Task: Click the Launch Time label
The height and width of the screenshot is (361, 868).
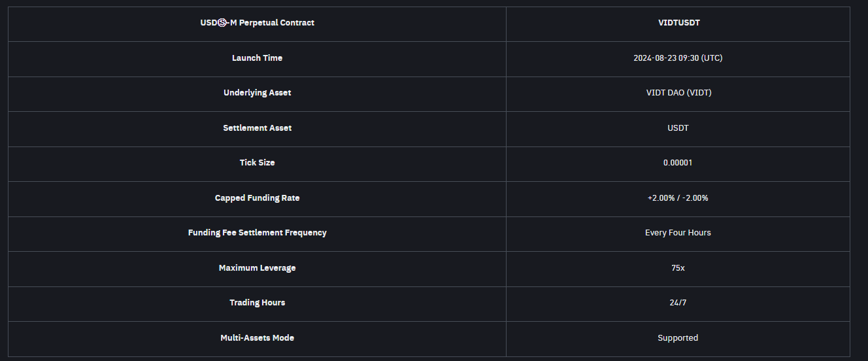Action: click(257, 58)
